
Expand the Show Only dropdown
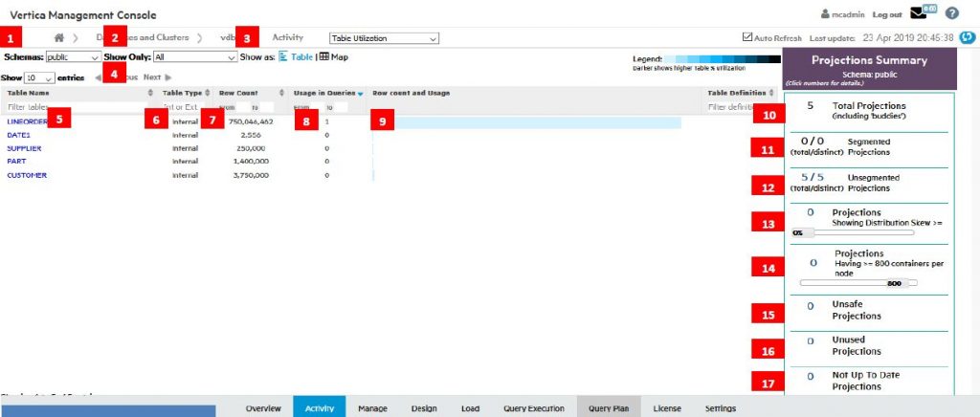(x=194, y=57)
